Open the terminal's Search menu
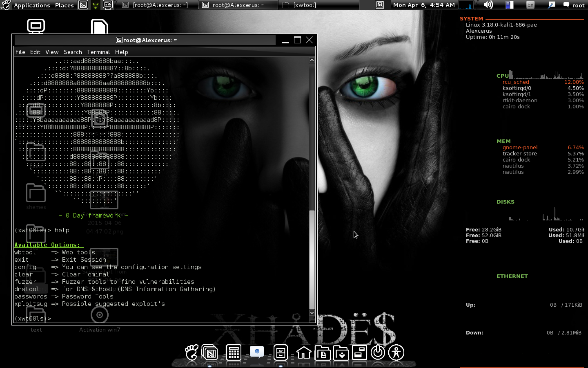 [x=73, y=52]
